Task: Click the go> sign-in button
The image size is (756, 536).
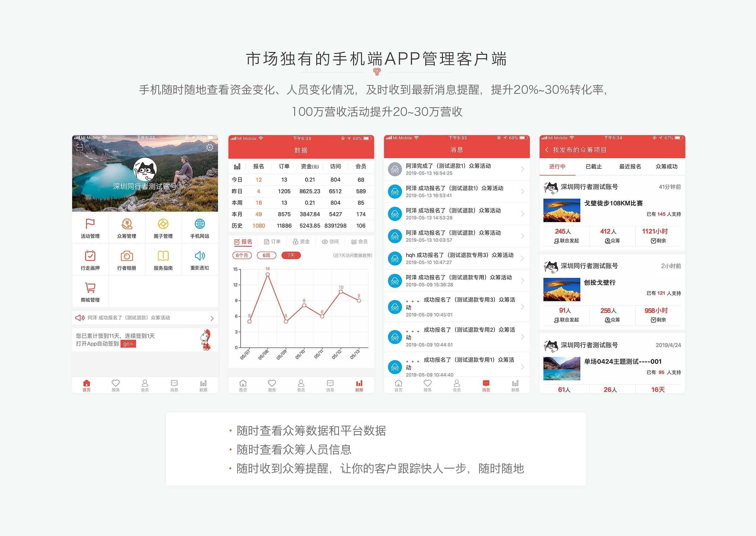Action: point(128,344)
